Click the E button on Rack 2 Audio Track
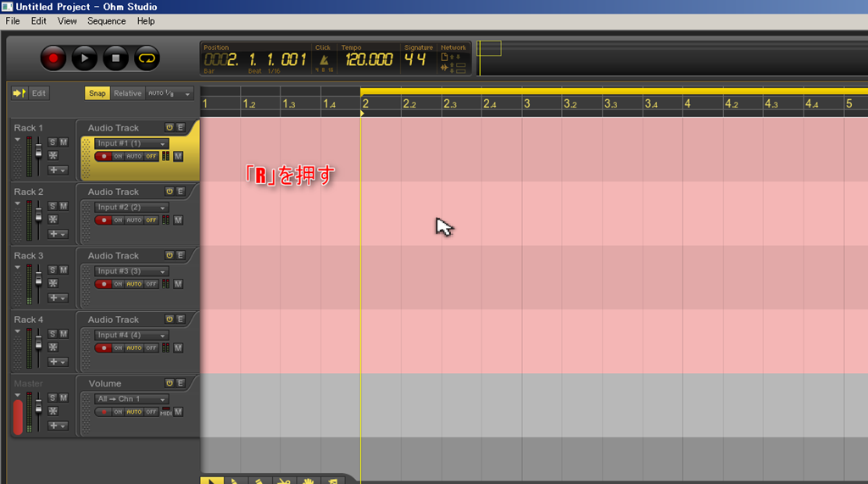This screenshot has width=868, height=484. click(181, 191)
